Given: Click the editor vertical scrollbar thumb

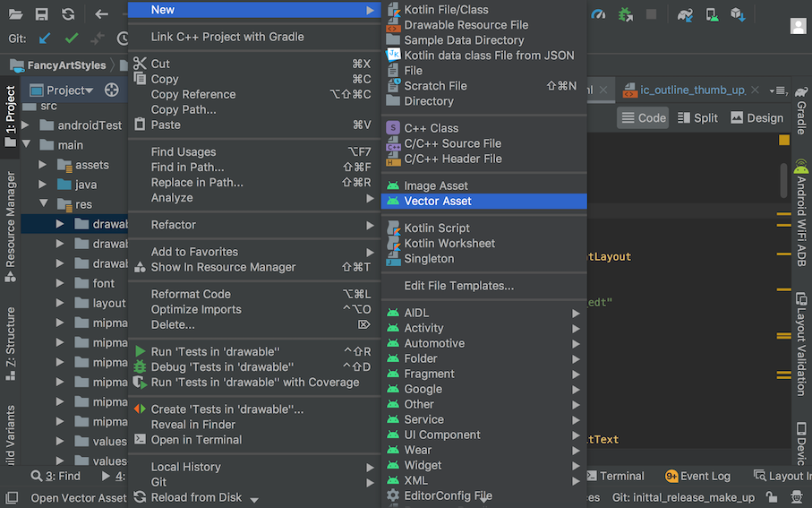Looking at the screenshot, I should (x=783, y=180).
